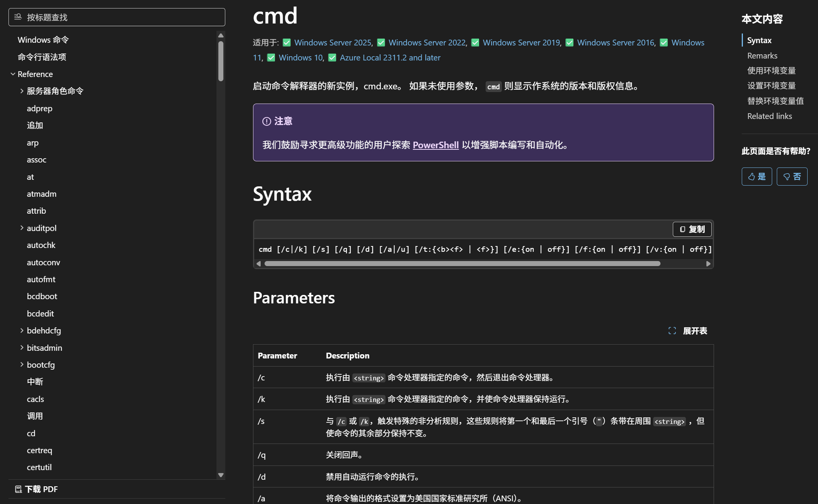Screen dimensions: 818x504
Task: Click the search magnifier icon in the sidebar
Action: [17, 17]
